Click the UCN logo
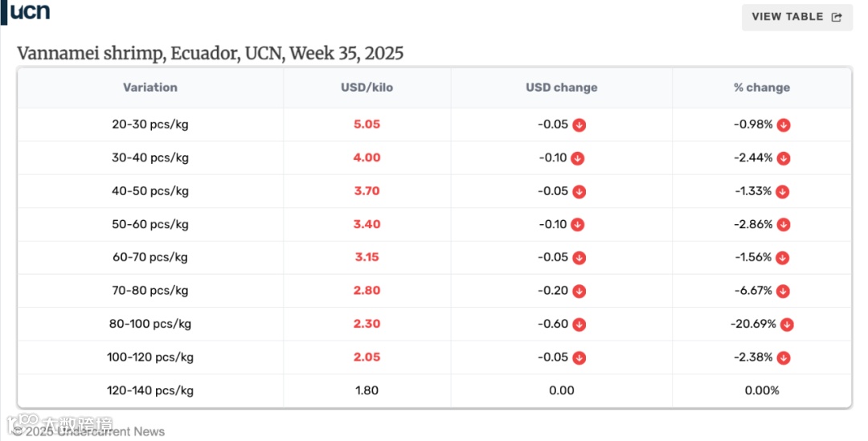Viewport: 868px width, 441px height. [x=27, y=12]
